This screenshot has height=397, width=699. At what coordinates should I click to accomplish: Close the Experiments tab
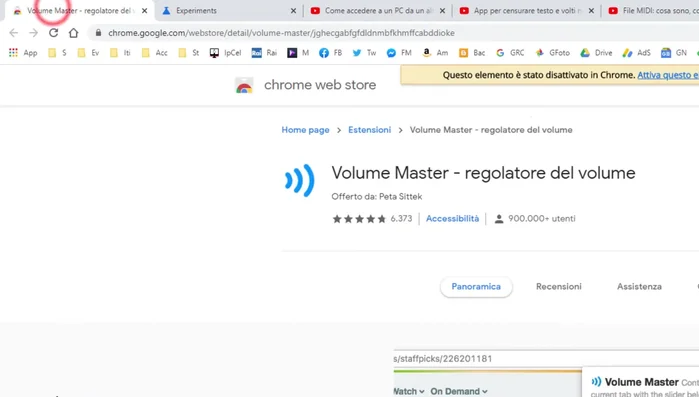[x=293, y=11]
